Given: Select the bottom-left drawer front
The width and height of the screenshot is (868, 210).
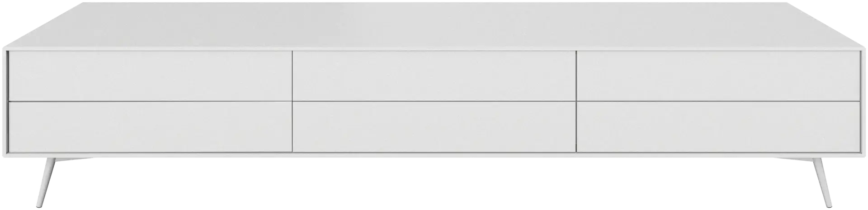Looking at the screenshot, I should 150,126.
